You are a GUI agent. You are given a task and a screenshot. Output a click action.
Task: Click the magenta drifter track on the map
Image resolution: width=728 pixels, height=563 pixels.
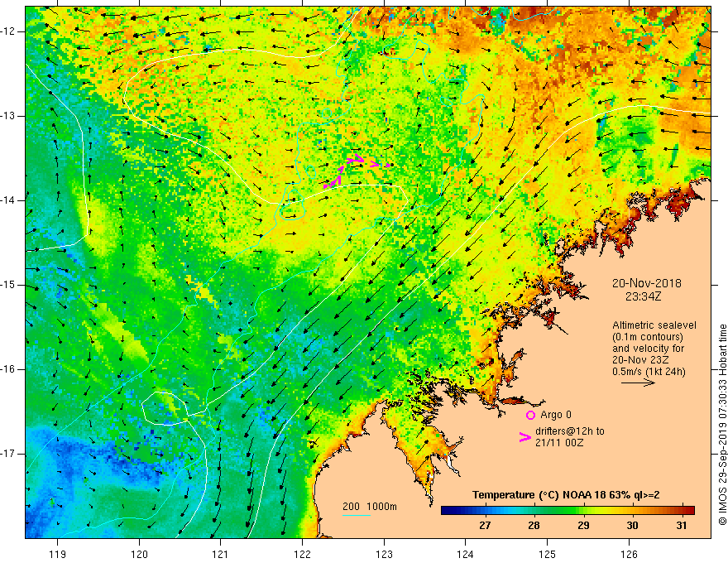pyautogui.click(x=356, y=171)
